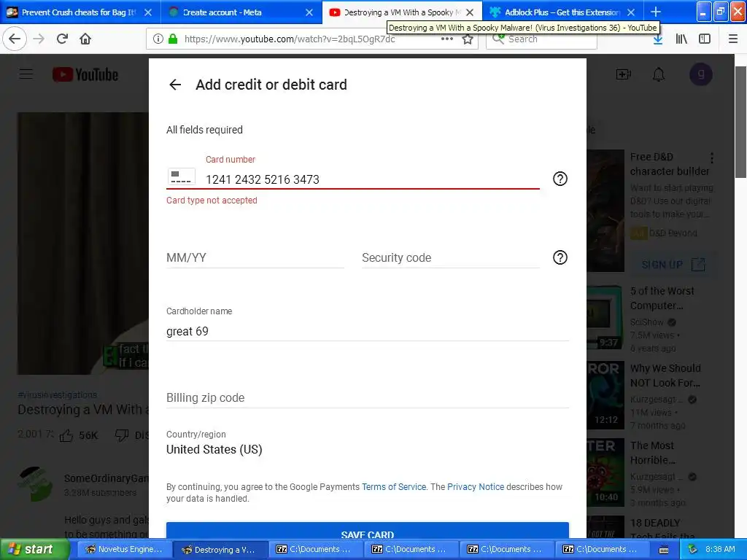Open Country/region United States selector
747x560 pixels.
click(x=214, y=449)
